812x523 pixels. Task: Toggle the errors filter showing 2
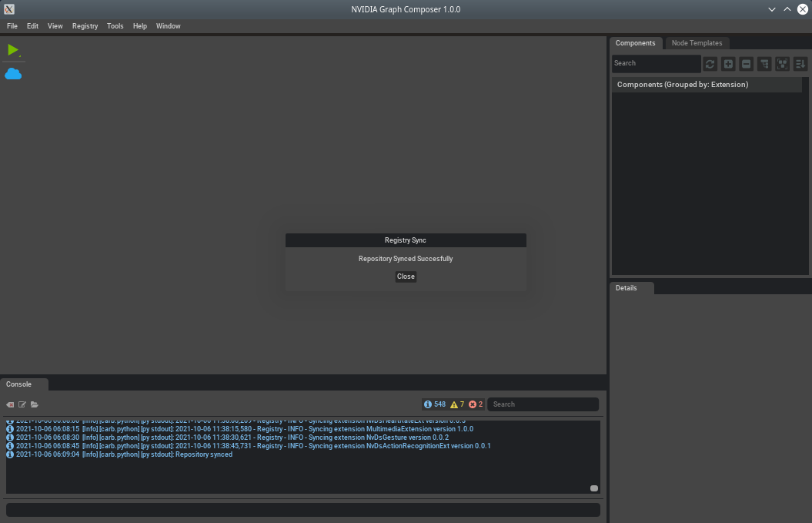pos(476,404)
